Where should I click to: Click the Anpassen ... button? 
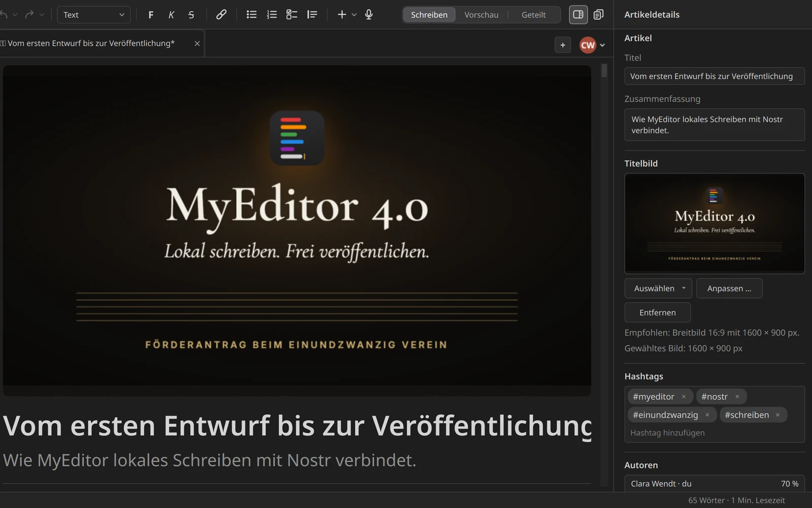click(729, 288)
